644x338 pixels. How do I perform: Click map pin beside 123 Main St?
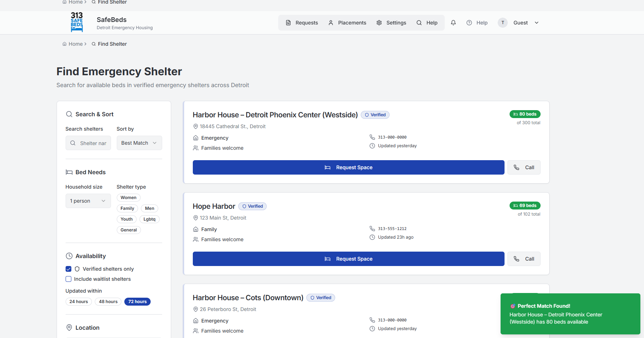(x=196, y=218)
